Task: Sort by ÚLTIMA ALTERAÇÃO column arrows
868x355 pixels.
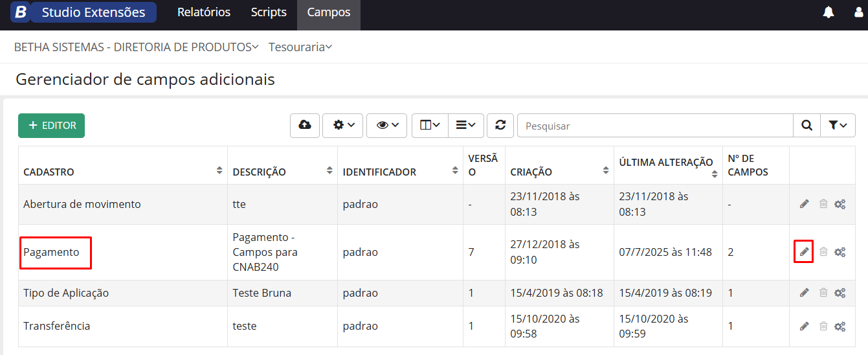Action: coord(715,174)
